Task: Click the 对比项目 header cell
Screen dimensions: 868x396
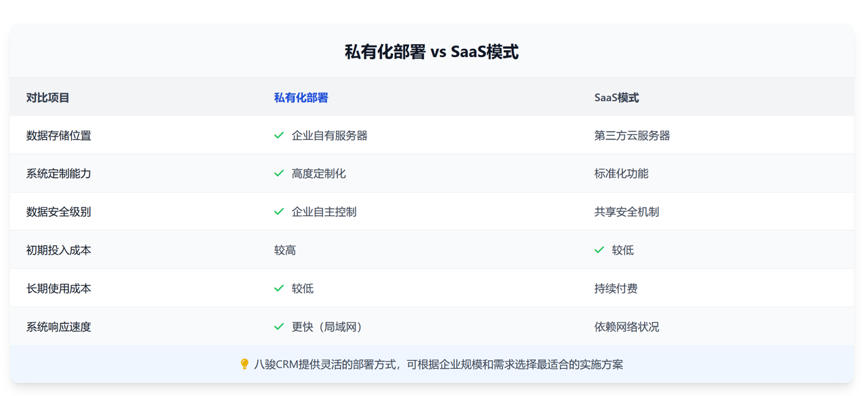Action: (x=48, y=98)
